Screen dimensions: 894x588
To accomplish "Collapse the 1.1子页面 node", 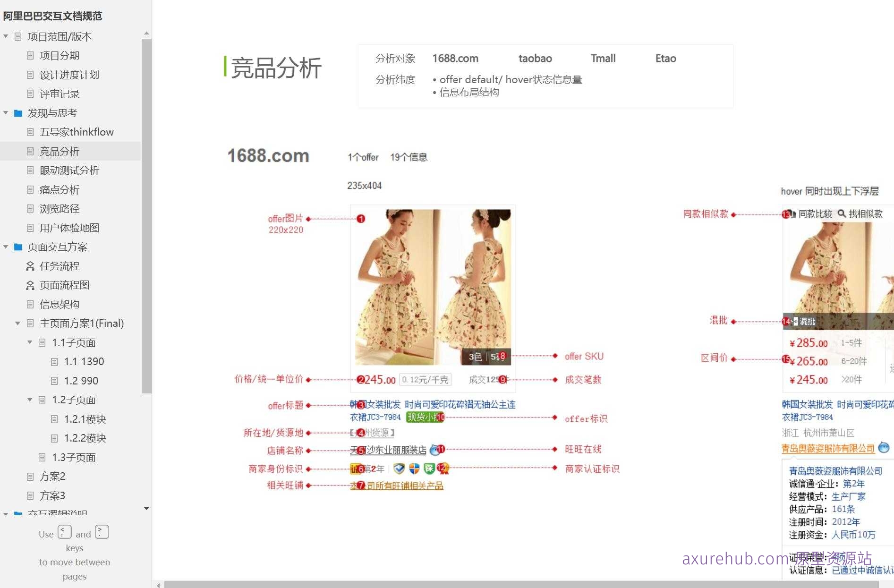I will [x=30, y=342].
